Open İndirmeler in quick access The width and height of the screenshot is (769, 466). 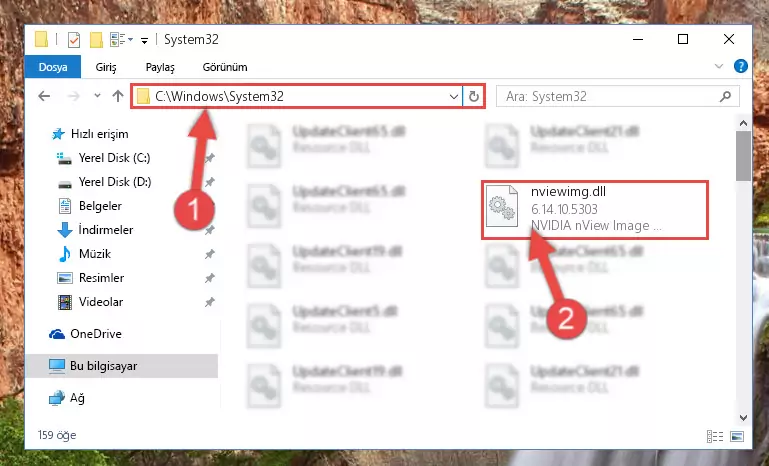coord(105,230)
